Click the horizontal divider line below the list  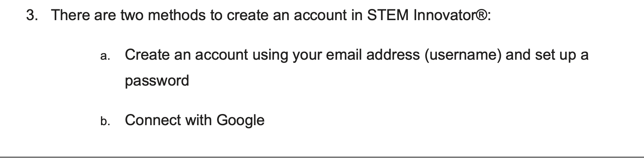322,157
